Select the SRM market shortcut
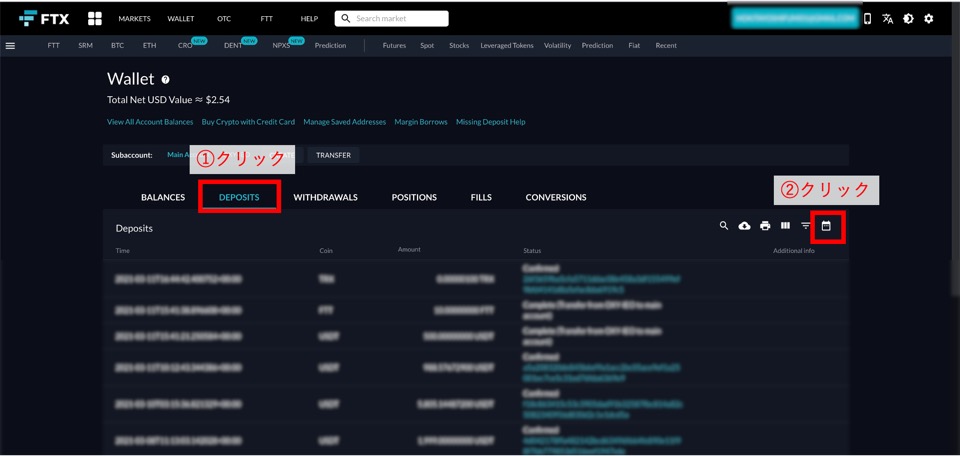 [x=86, y=45]
